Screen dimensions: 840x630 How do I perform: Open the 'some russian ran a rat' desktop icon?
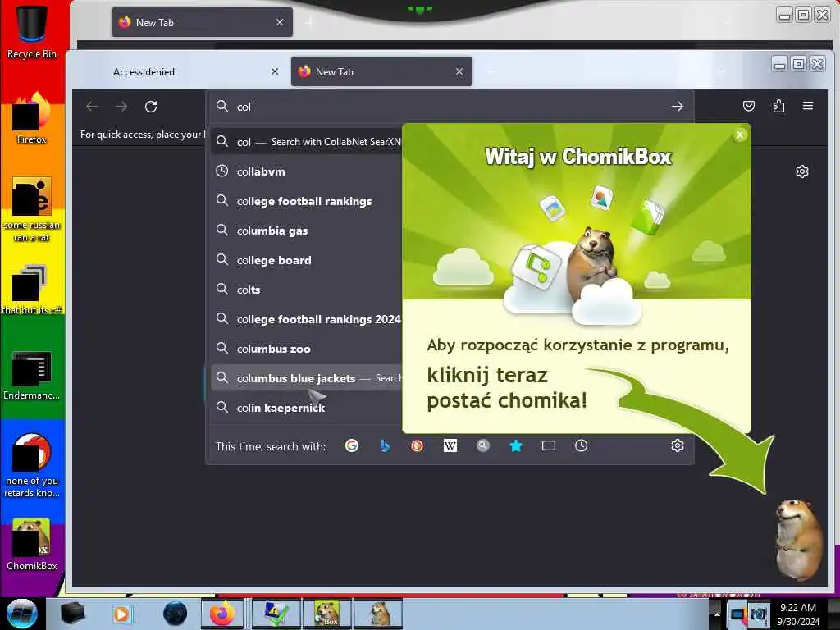point(32,210)
